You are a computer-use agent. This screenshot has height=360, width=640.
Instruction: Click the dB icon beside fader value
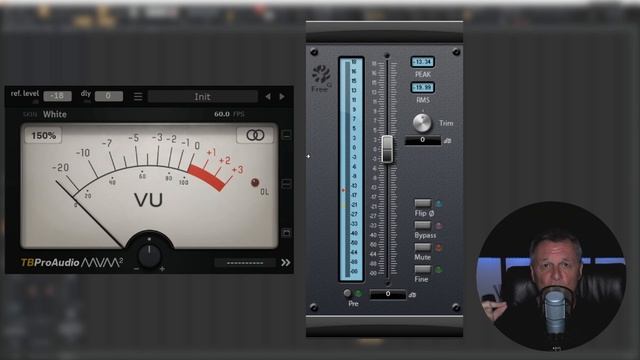412,295
